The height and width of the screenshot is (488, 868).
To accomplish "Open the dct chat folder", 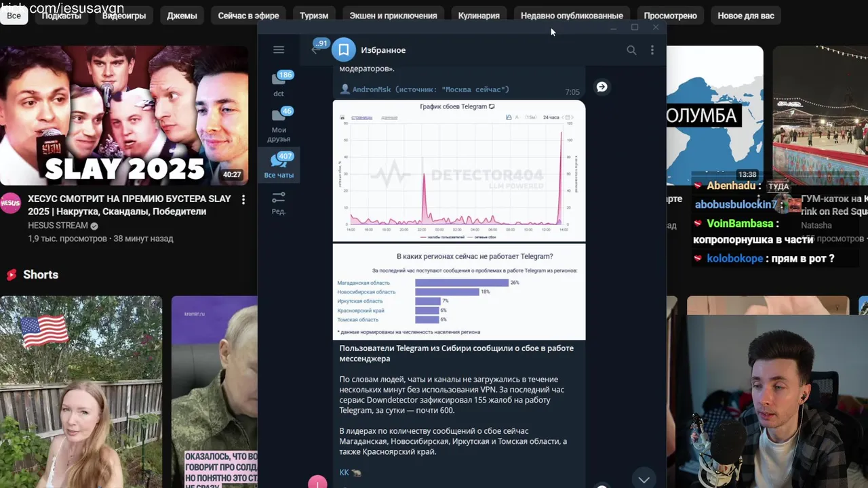I will pos(279,84).
